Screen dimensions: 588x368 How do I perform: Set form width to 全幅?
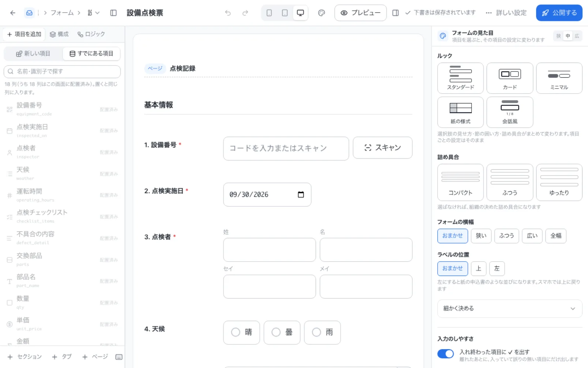(x=556, y=236)
